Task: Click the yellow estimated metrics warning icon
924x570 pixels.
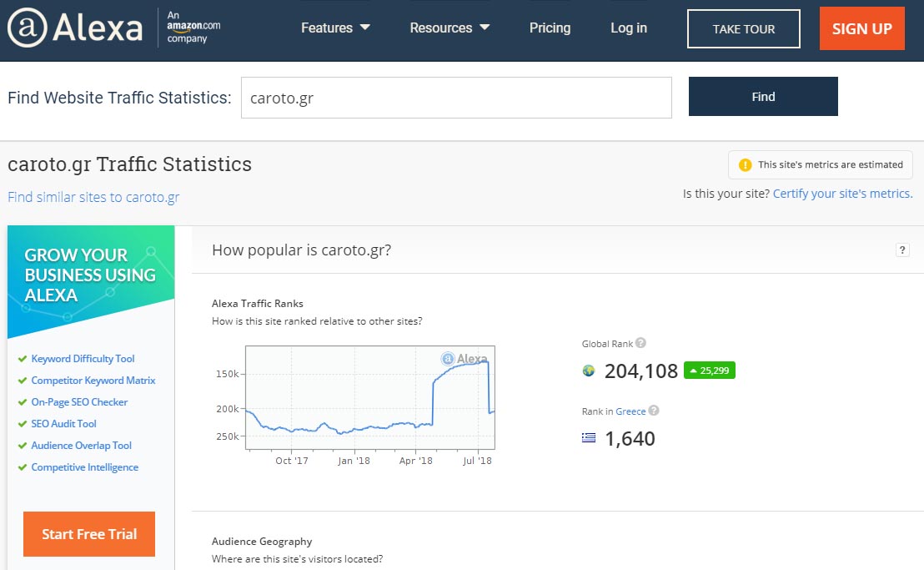Action: [745, 165]
